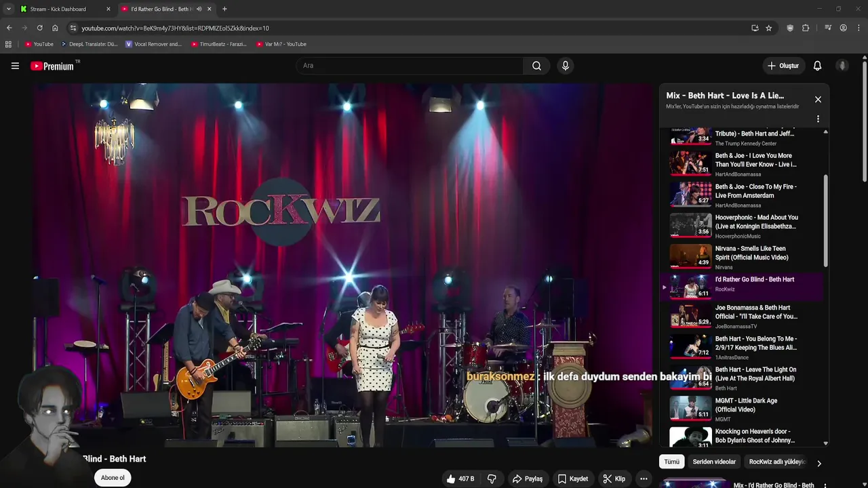This screenshot has width=868, height=488.
Task: Open YouTube notifications bell
Action: pyautogui.click(x=817, y=66)
